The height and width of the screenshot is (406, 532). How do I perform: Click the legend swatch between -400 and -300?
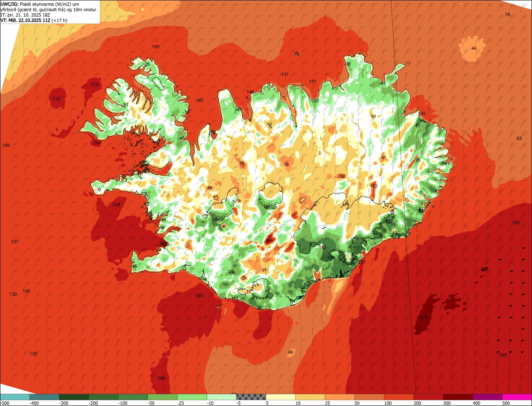pyautogui.click(x=44, y=397)
